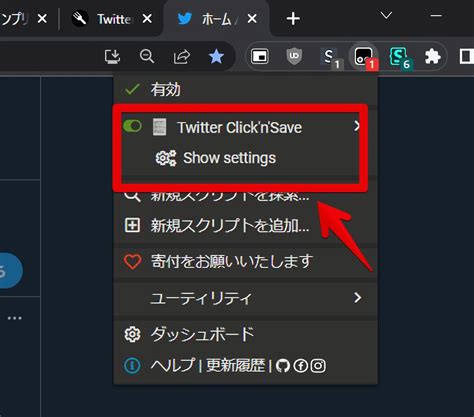
Task: Close the ホーム Twitter tab
Action: (x=252, y=19)
